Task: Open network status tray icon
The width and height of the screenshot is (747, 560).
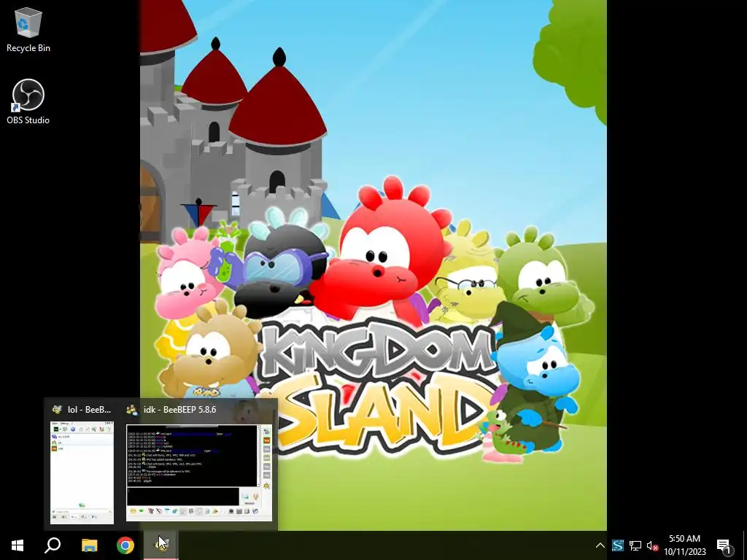Action: pyautogui.click(x=635, y=545)
